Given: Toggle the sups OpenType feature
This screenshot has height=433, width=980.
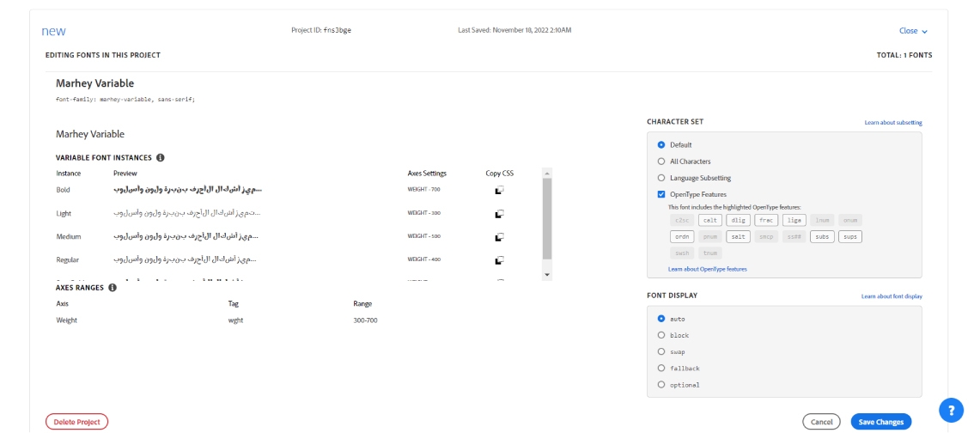Looking at the screenshot, I should click(x=850, y=237).
